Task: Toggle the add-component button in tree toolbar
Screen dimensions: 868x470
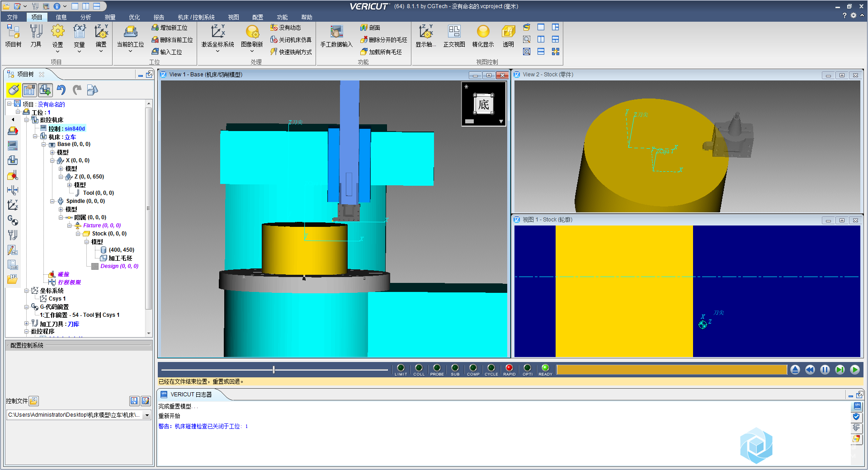Action: point(45,90)
